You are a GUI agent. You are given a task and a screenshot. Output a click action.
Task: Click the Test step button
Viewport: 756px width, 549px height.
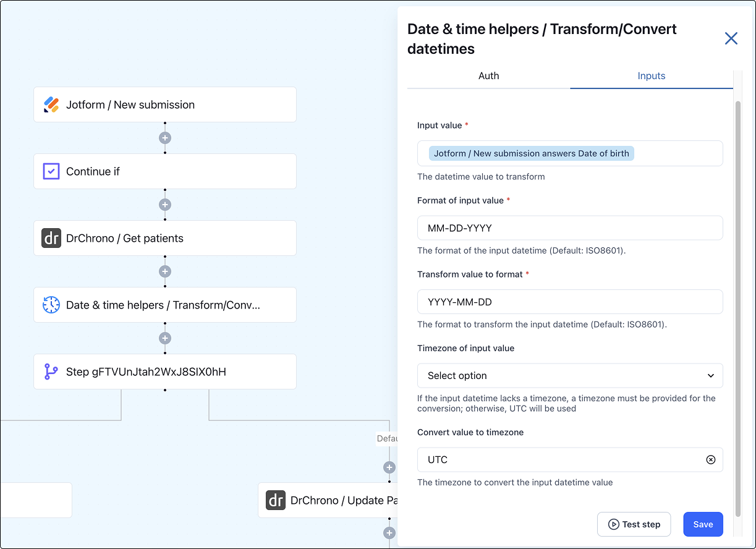tap(634, 524)
